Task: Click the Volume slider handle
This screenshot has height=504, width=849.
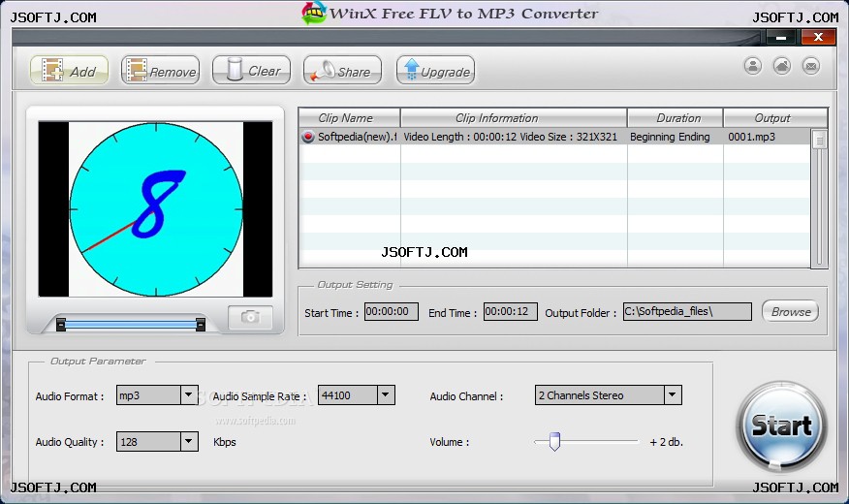Action: click(554, 441)
